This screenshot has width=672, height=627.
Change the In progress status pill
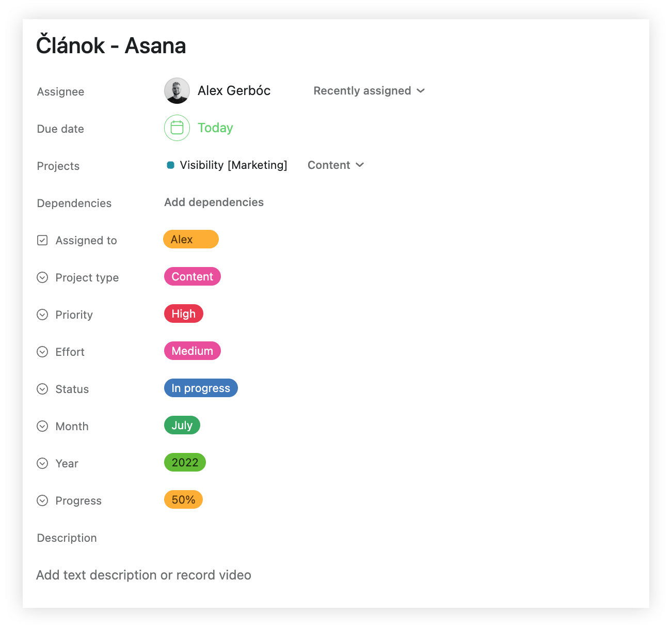[201, 388]
